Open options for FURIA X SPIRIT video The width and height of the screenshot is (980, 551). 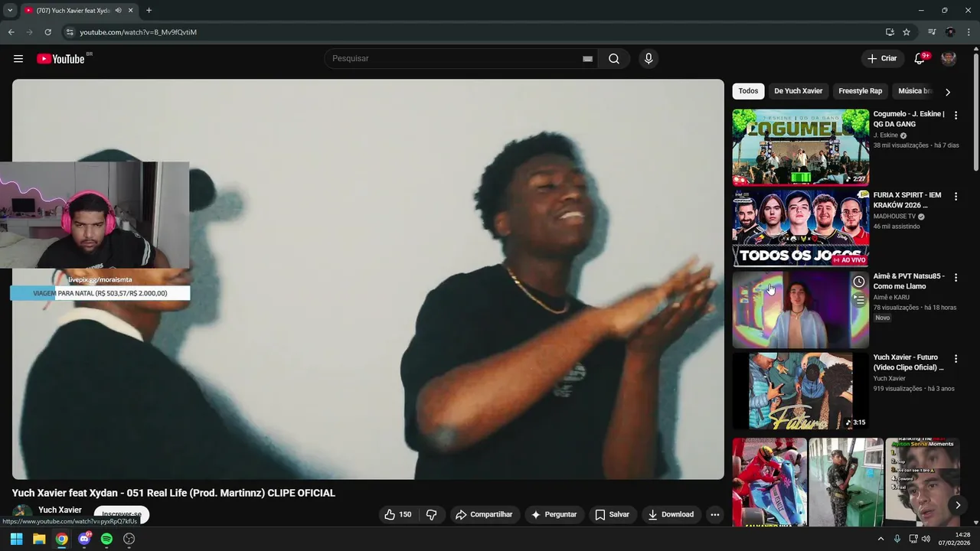(x=955, y=197)
